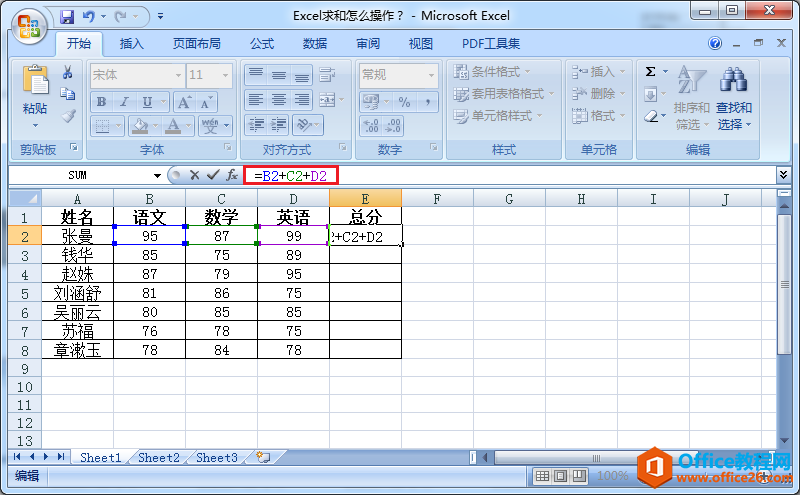Undo the last action

(89, 17)
